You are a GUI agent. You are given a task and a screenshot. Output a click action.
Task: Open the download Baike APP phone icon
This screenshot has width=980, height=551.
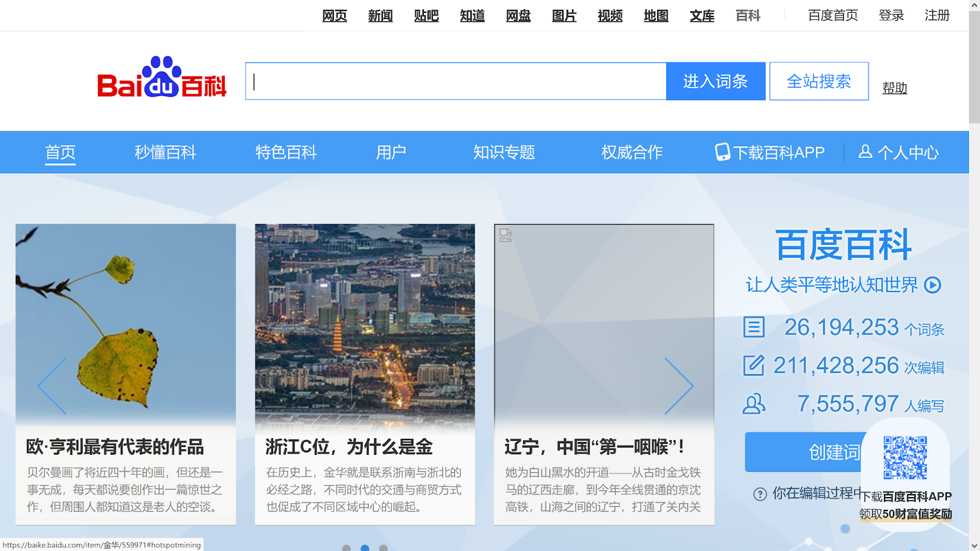pos(723,152)
